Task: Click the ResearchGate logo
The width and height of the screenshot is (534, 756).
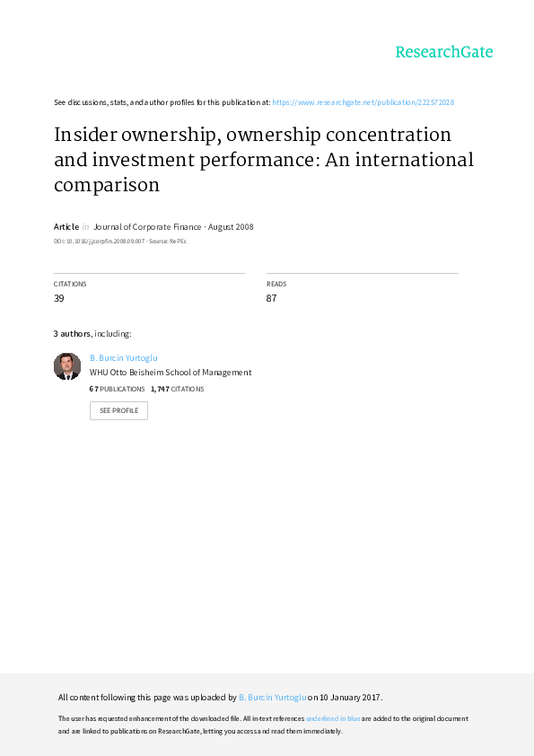Action: [x=444, y=52]
